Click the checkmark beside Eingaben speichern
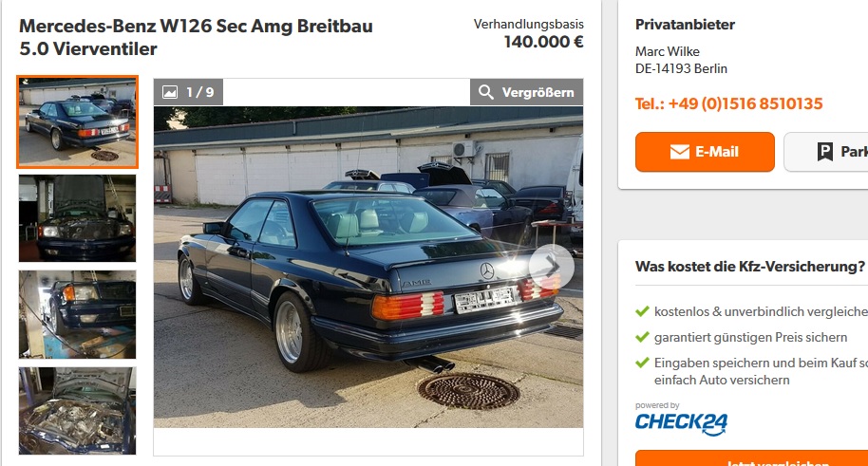This screenshot has width=868, height=466. (x=642, y=363)
